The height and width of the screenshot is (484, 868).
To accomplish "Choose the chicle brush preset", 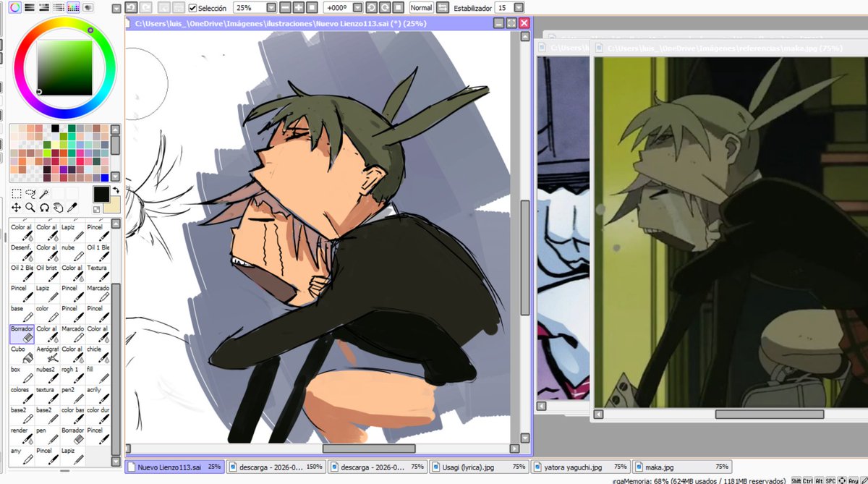I will [x=98, y=354].
